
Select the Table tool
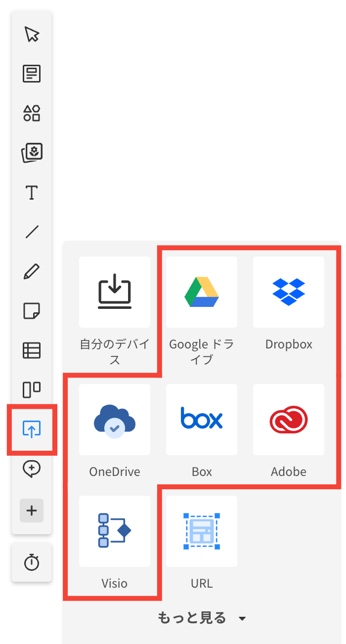tap(32, 350)
